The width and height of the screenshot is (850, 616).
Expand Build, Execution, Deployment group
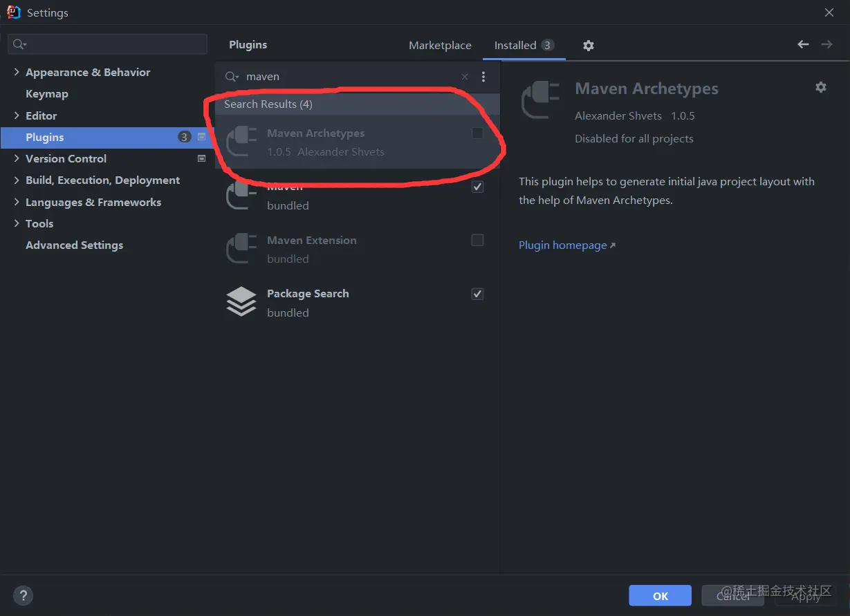pos(17,180)
